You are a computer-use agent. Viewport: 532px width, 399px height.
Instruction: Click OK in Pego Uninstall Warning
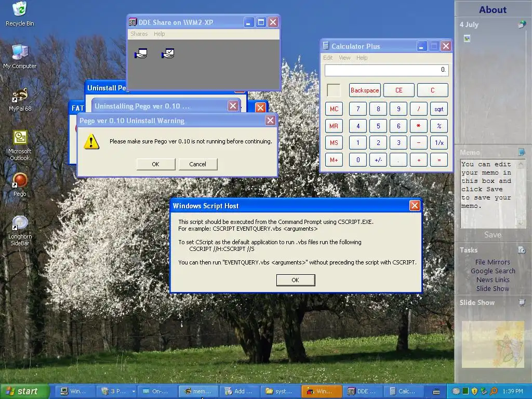pyautogui.click(x=155, y=164)
